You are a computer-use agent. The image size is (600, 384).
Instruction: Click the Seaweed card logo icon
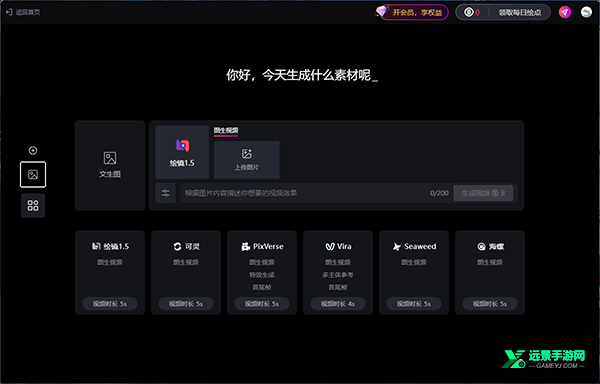coord(397,247)
